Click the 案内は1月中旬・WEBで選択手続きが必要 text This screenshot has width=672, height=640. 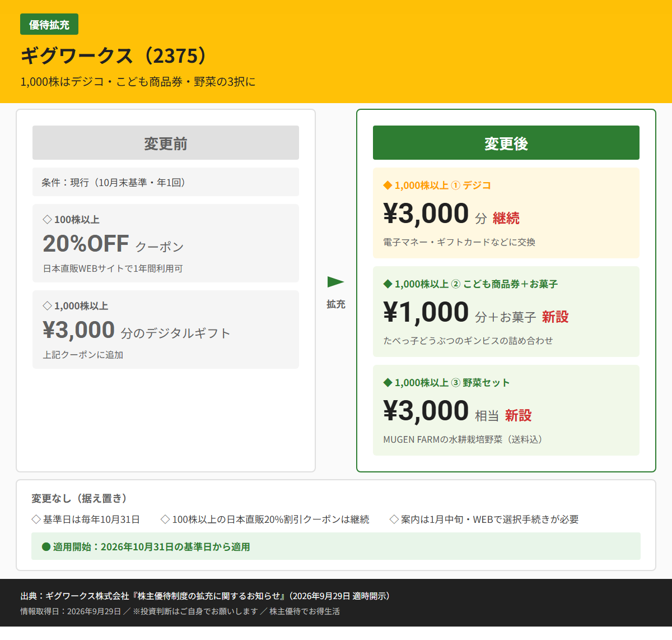489,520
